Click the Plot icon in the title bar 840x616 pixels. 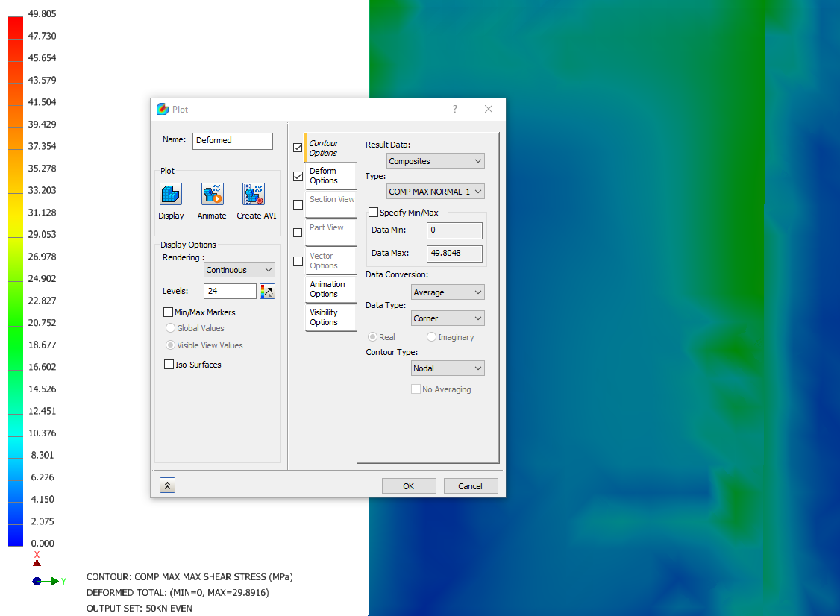(x=162, y=109)
